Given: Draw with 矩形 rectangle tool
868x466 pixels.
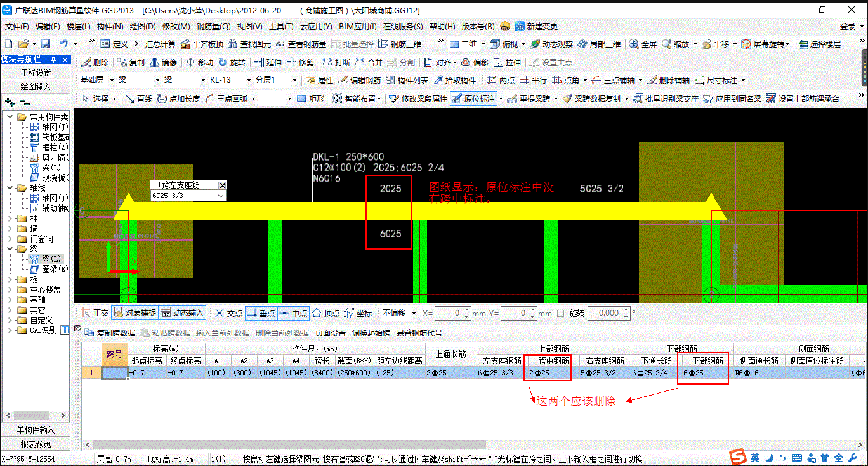Looking at the screenshot, I should [310, 98].
